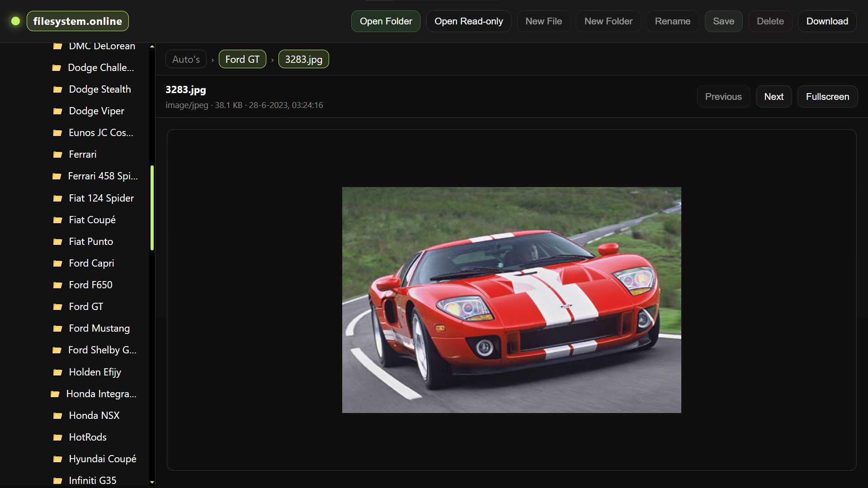Click folder icon beside Dodge Viper
Viewport: 868px width, 488px height.
pyautogui.click(x=57, y=111)
